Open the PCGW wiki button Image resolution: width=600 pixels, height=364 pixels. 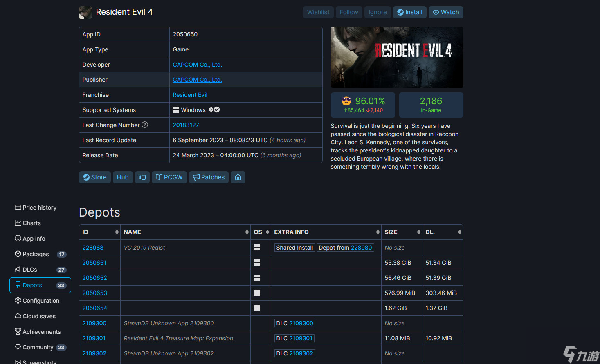click(x=169, y=177)
